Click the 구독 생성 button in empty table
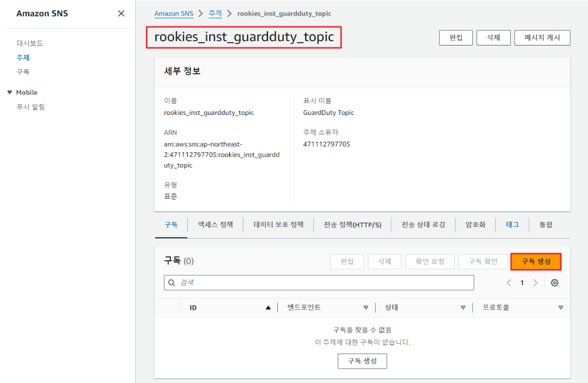This screenshot has width=588, height=383. 362,361
